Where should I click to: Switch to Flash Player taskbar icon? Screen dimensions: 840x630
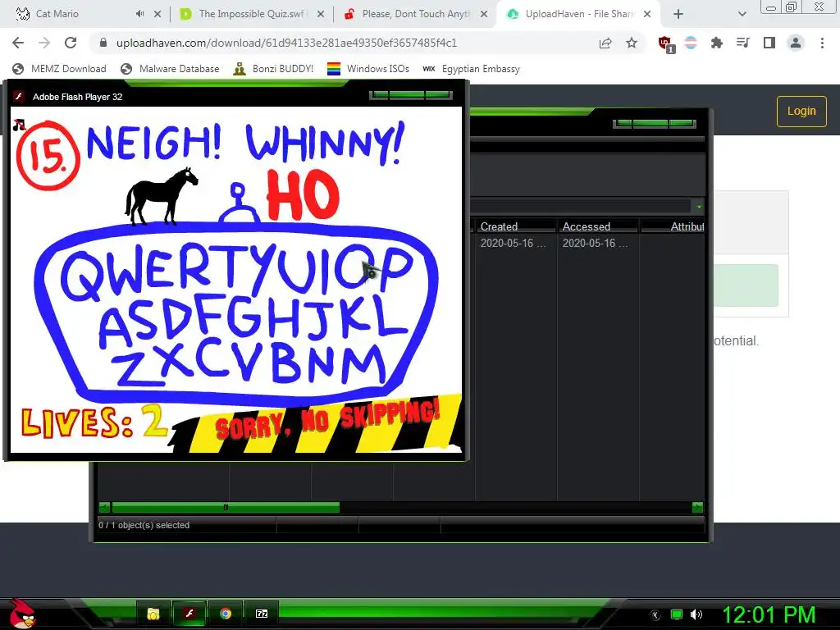189,614
